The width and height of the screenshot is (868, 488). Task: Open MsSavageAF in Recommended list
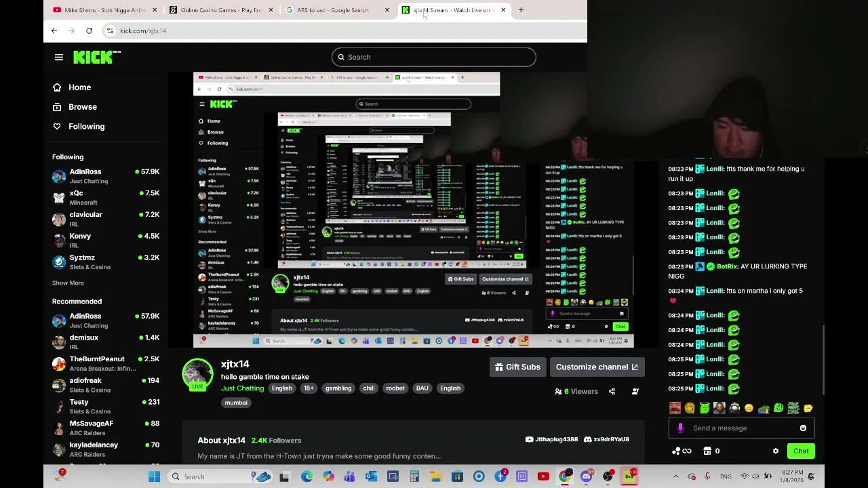coord(106,428)
